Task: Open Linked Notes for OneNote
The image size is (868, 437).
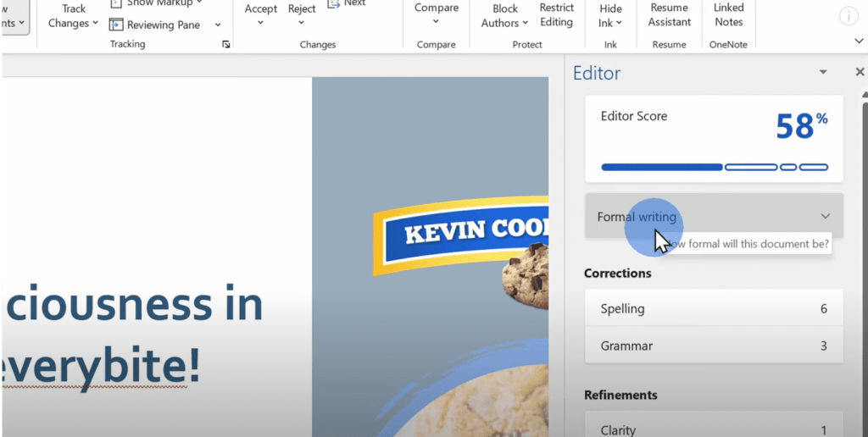Action: point(728,15)
